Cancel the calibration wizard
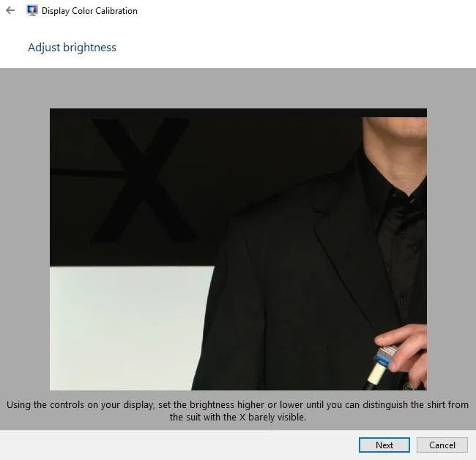The height and width of the screenshot is (460, 476). 442,445
